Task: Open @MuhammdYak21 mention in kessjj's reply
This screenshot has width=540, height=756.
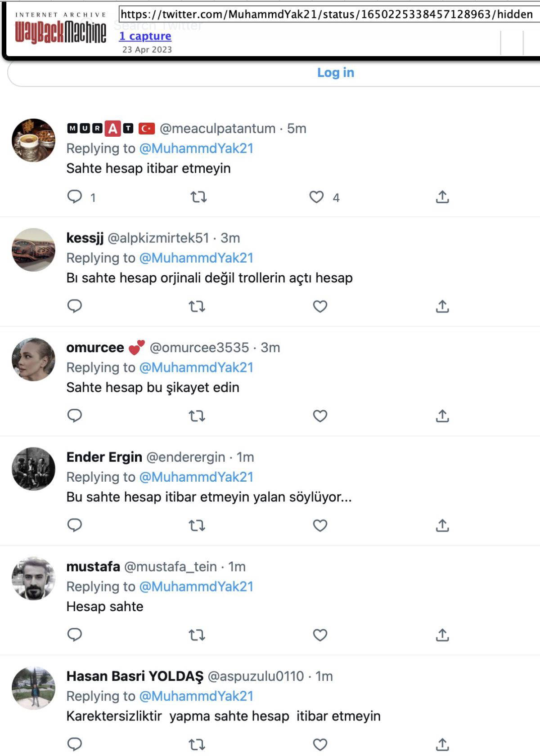Action: point(196,258)
